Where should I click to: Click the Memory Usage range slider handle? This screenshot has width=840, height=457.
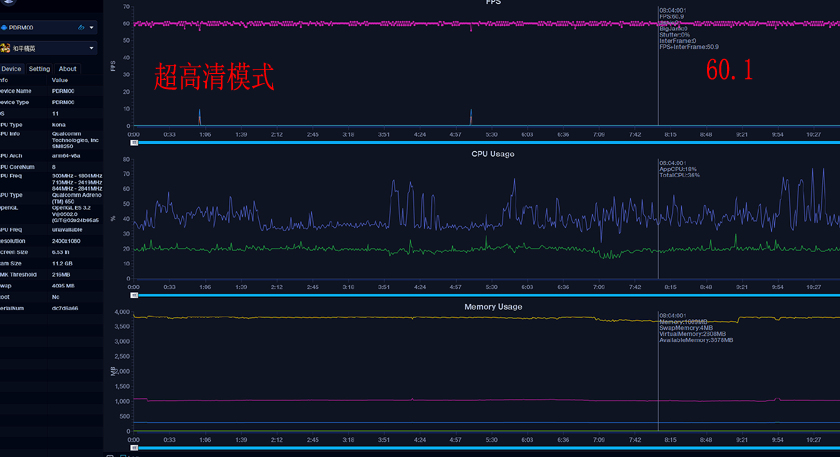(134, 448)
